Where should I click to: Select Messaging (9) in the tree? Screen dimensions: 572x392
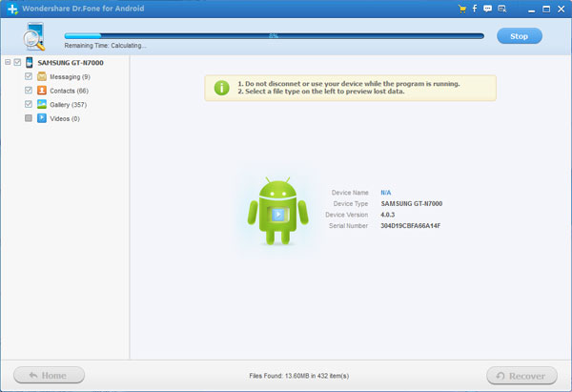click(70, 76)
